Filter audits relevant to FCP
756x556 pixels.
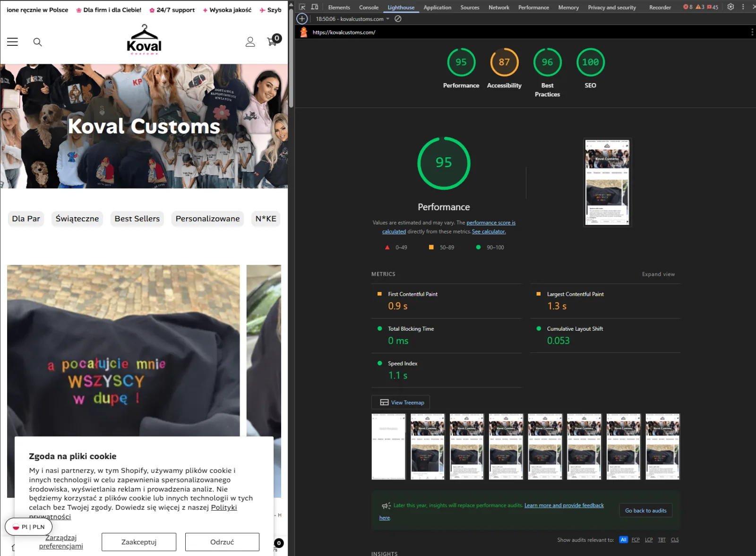click(x=636, y=539)
